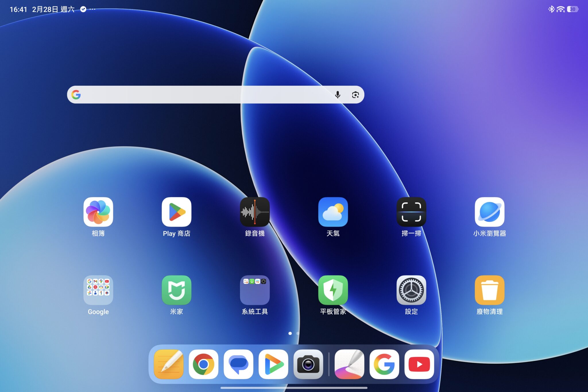The image size is (588, 392).
Task: Open 設定 settings app
Action: (x=411, y=290)
